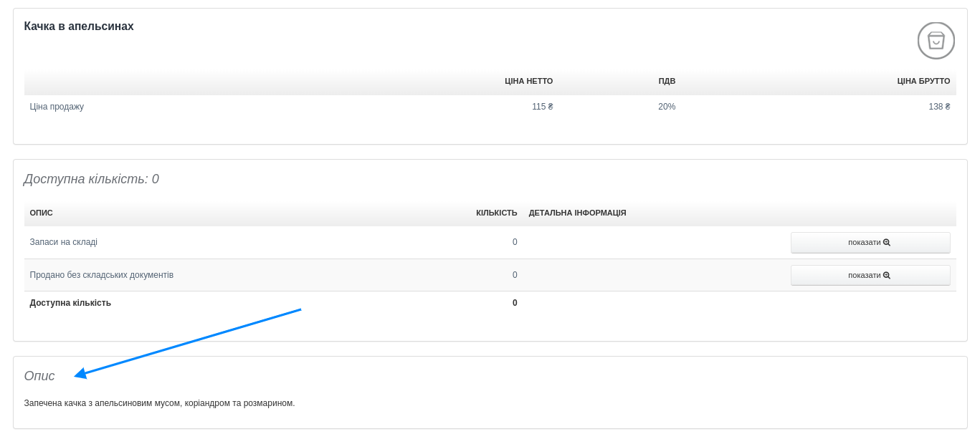The image size is (980, 439).
Task: Click the 138 ₴ gross price value
Action: (x=939, y=107)
